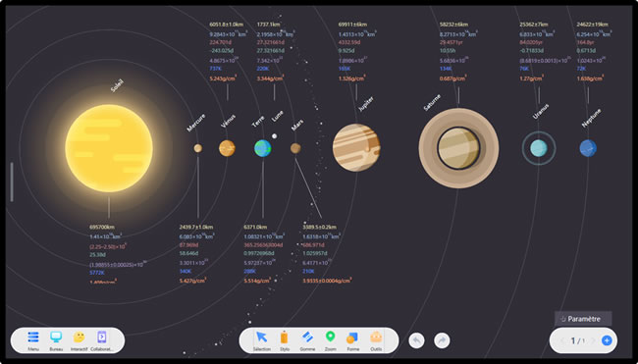
Task: Click the left edge vertical handle
Action: click(12, 182)
